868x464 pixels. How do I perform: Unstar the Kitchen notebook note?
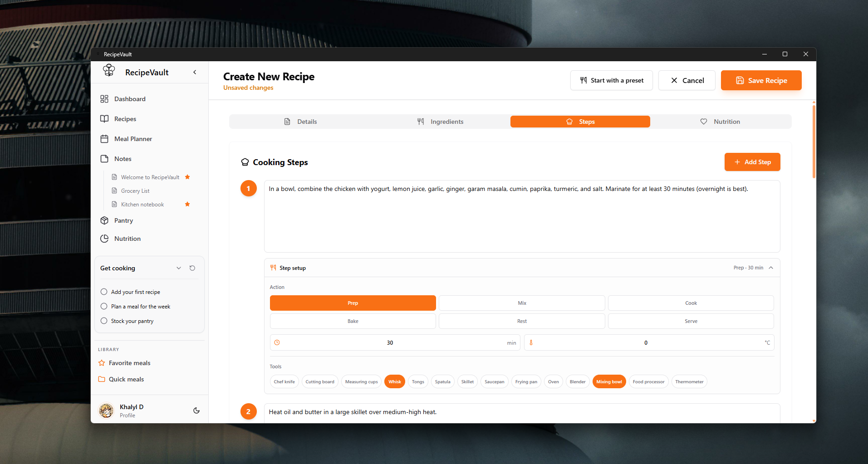(187, 204)
